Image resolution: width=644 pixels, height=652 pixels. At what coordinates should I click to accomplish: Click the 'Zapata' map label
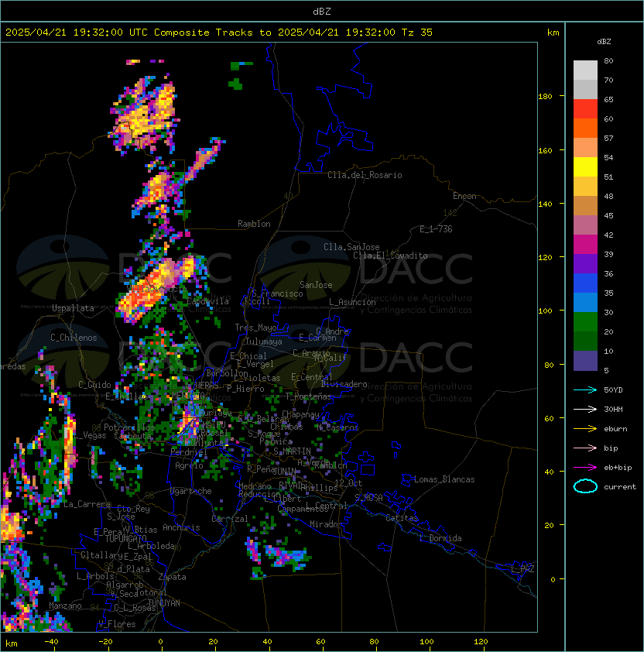pyautogui.click(x=172, y=577)
